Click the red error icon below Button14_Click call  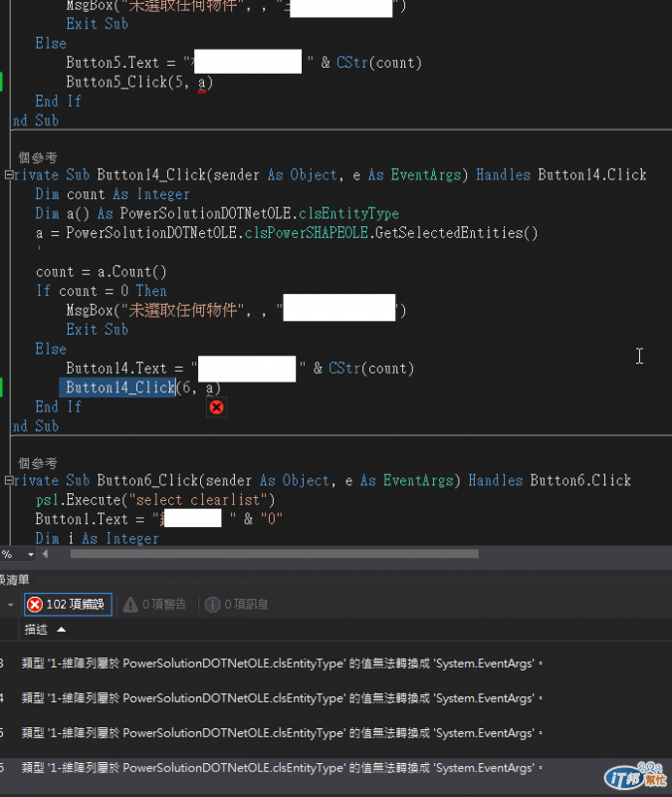pos(216,407)
